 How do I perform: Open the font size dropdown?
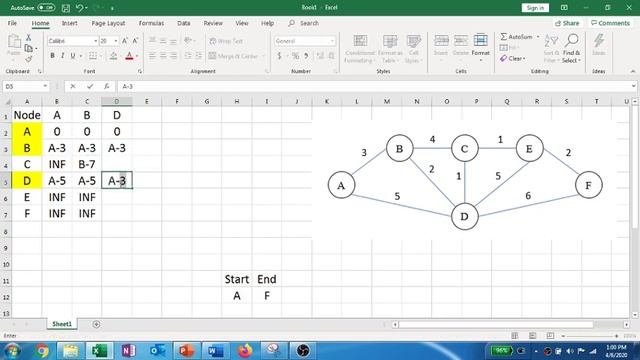pos(116,41)
